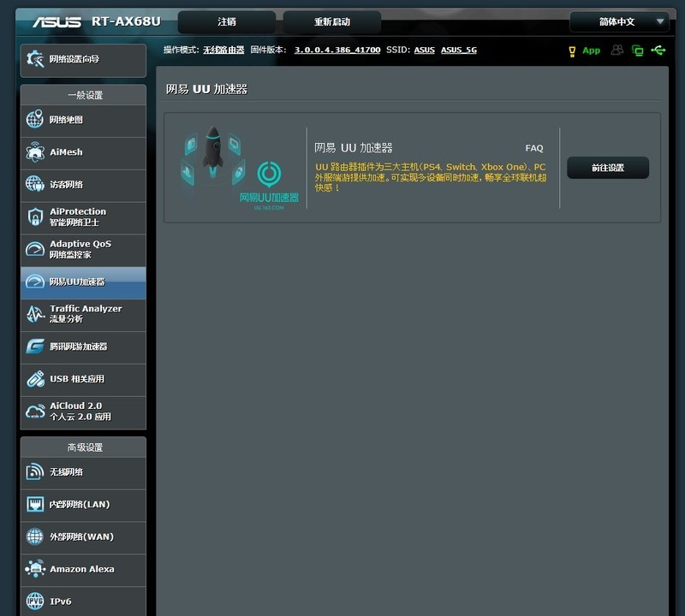Click the 网易UU加速器 sidebar gauge icon
The height and width of the screenshot is (616, 685).
pos(35,281)
